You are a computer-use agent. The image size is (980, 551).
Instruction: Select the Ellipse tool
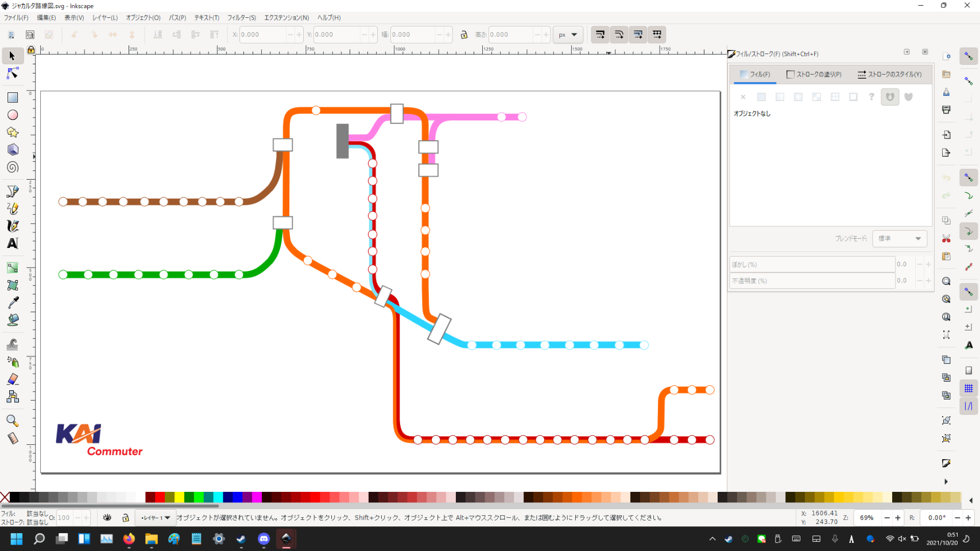(x=12, y=115)
